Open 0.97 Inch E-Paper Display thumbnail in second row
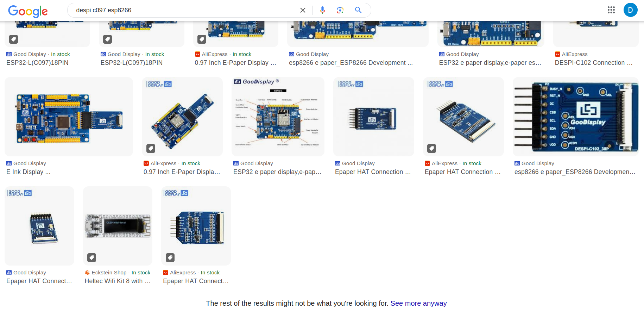 coord(182,117)
